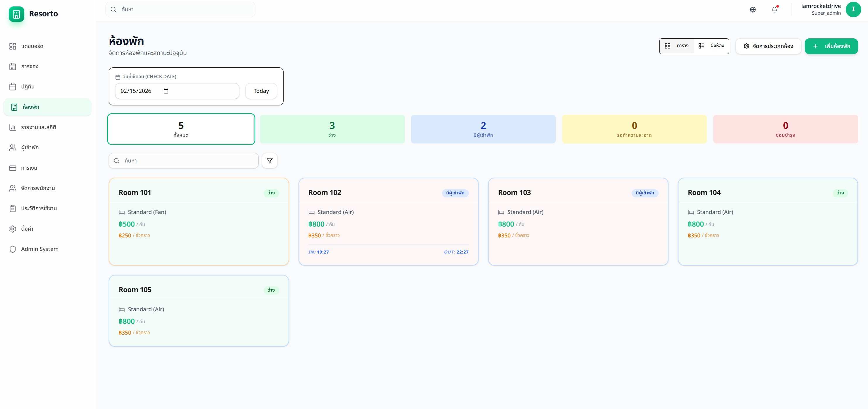The height and width of the screenshot is (409, 868).
Task: Click the Today button
Action: 261,91
